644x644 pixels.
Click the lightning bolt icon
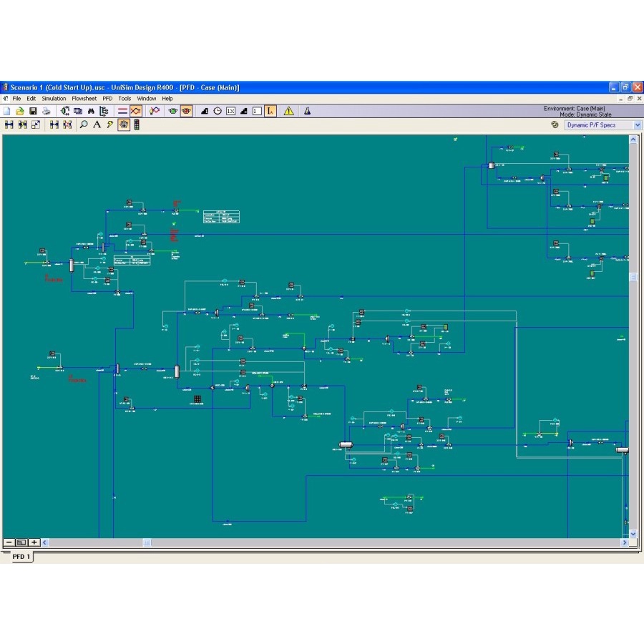[110, 125]
